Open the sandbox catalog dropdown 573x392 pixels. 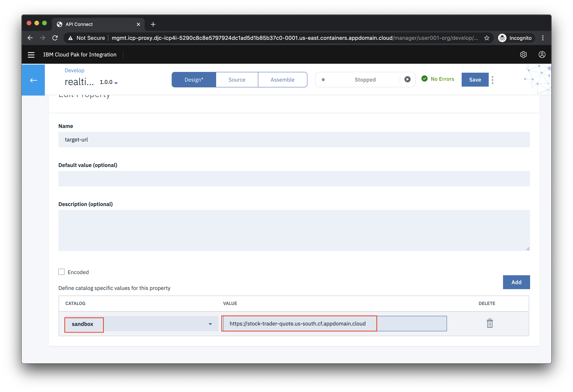(x=210, y=324)
